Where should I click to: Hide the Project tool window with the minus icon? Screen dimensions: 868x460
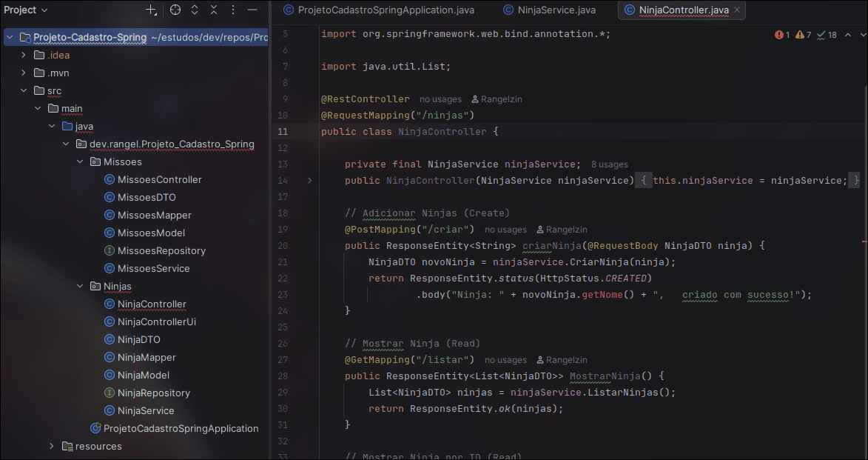pos(252,10)
